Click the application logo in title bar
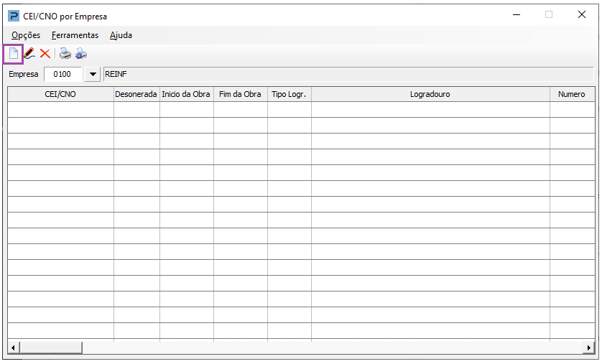 pyautogui.click(x=14, y=16)
